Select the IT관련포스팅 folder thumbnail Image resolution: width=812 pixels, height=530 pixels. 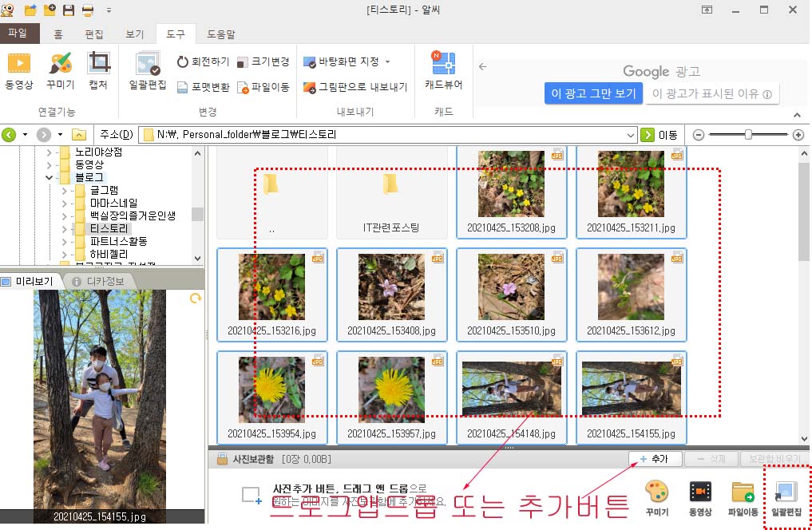(391, 192)
